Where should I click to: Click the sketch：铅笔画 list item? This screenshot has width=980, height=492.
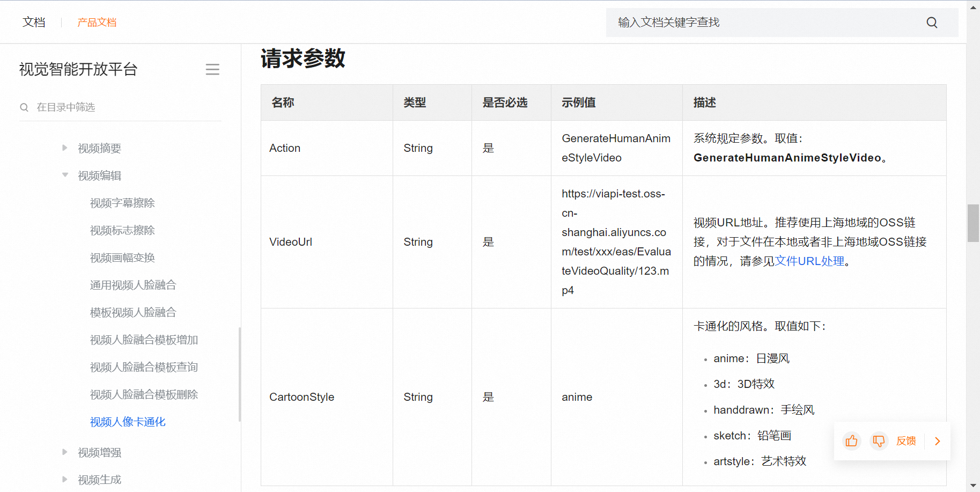tap(752, 436)
